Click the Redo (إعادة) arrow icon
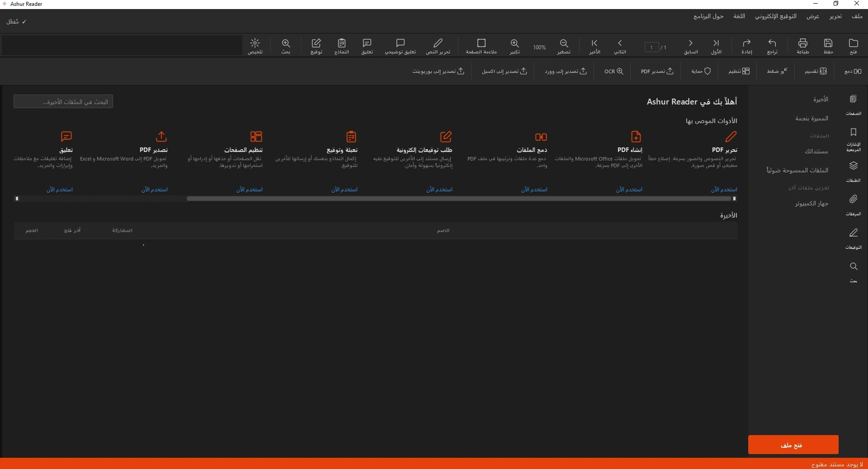Image resolution: width=868 pixels, height=469 pixels. pos(746,43)
